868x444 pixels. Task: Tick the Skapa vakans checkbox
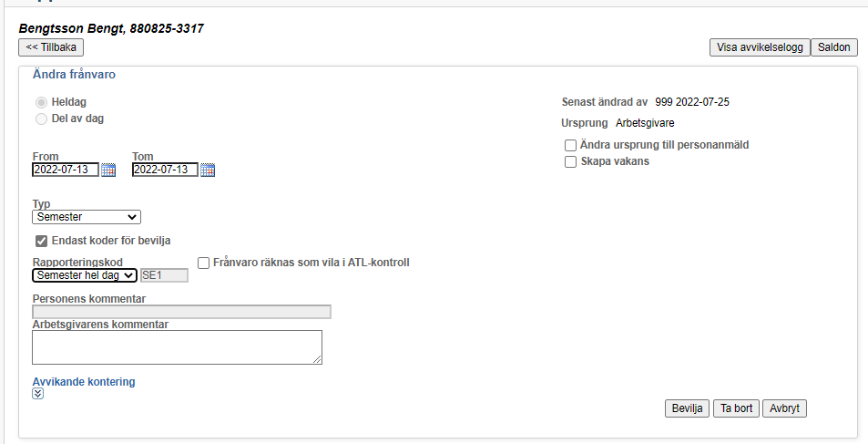[571, 162]
